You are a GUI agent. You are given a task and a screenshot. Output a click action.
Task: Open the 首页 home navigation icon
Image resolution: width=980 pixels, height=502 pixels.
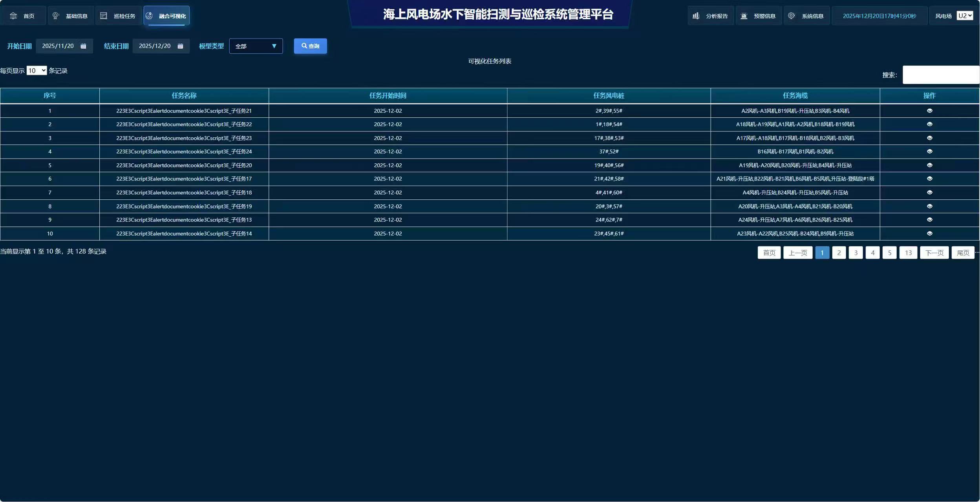(x=14, y=16)
